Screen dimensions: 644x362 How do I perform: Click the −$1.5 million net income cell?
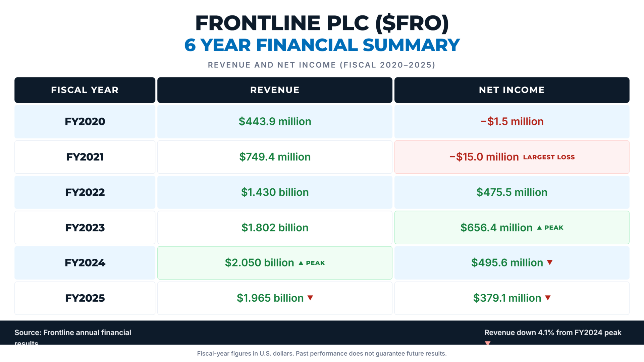[512, 122]
